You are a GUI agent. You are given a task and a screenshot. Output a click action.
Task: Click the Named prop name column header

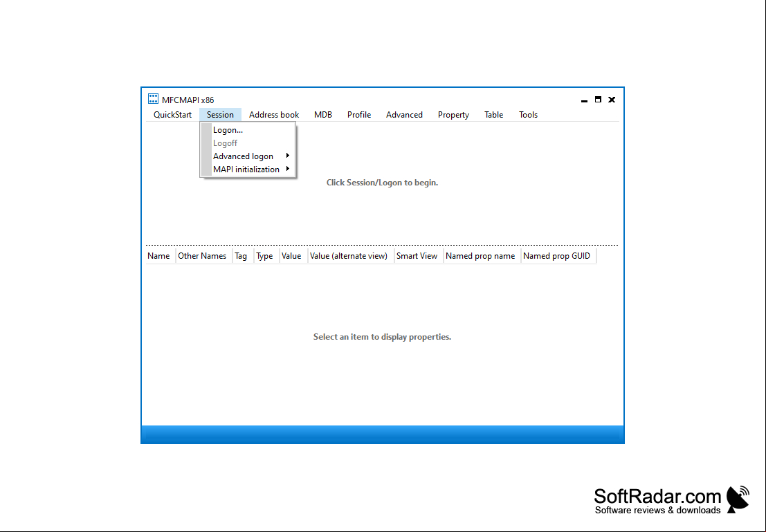pyautogui.click(x=483, y=256)
